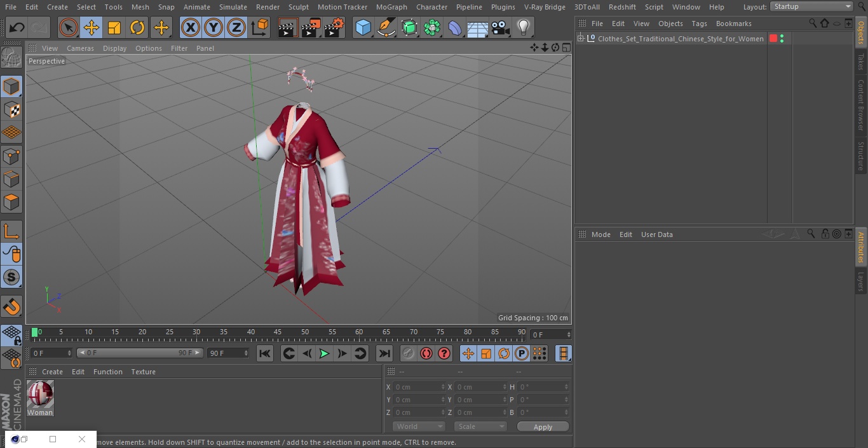
Task: Open viewport Display menu
Action: coord(114,48)
